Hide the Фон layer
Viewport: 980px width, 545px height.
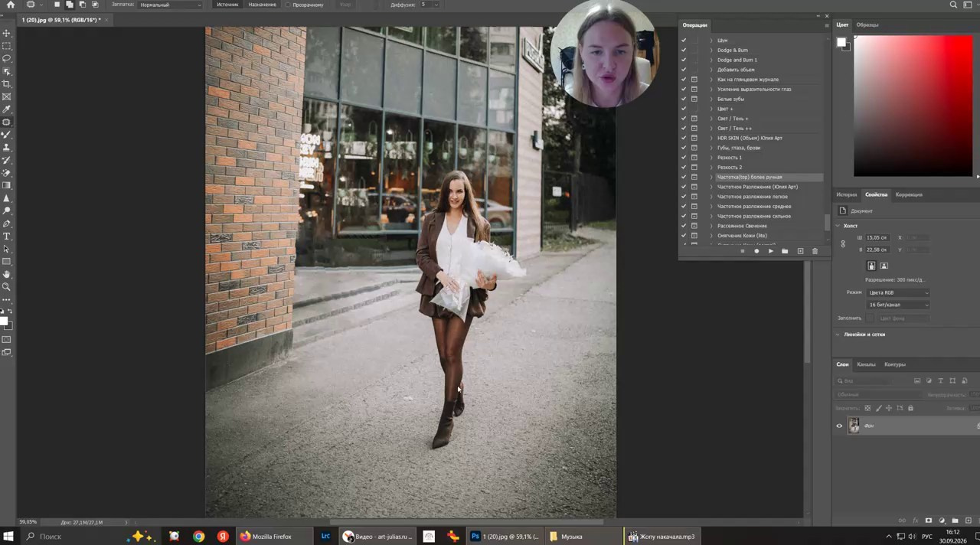click(839, 426)
